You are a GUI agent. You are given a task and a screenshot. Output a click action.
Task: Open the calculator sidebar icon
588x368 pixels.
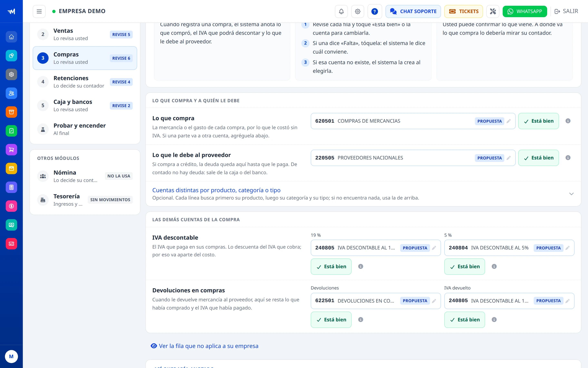tap(11, 187)
